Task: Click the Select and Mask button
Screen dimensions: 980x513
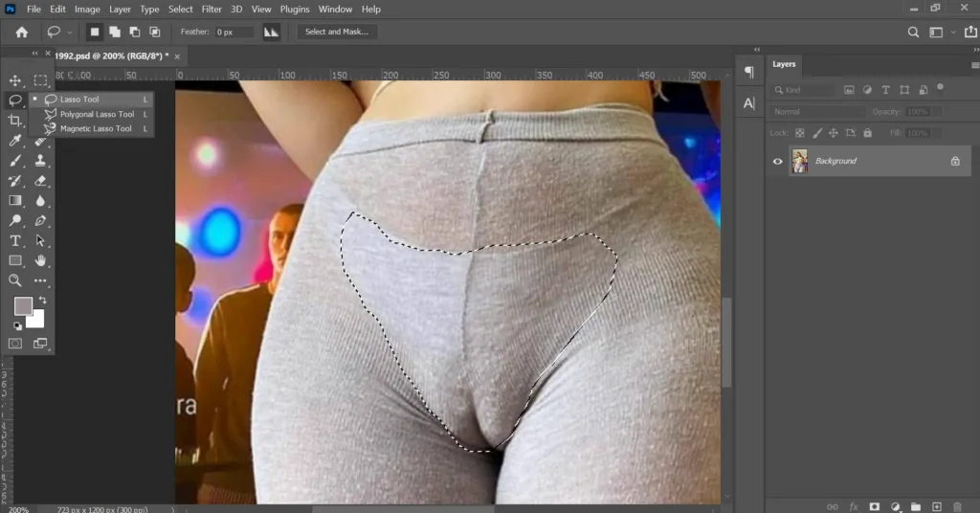Action: coord(336,32)
